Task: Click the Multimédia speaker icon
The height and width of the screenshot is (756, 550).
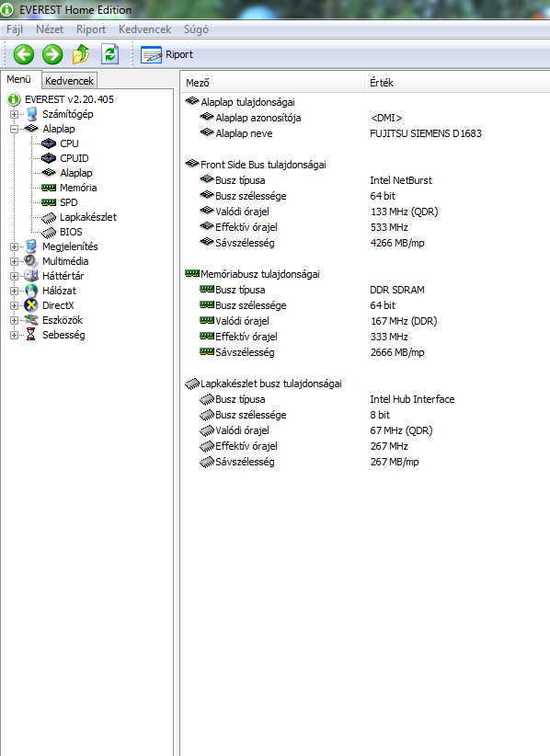Action: [x=31, y=261]
